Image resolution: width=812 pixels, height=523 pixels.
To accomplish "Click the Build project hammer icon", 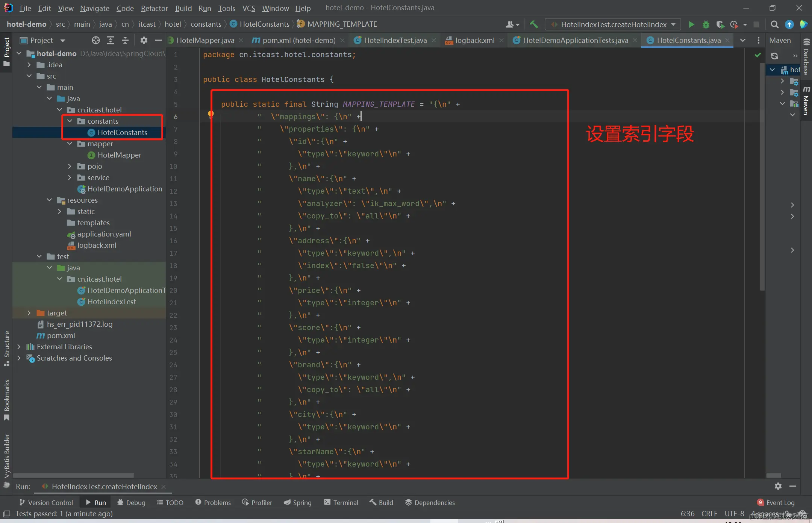I will [533, 24].
